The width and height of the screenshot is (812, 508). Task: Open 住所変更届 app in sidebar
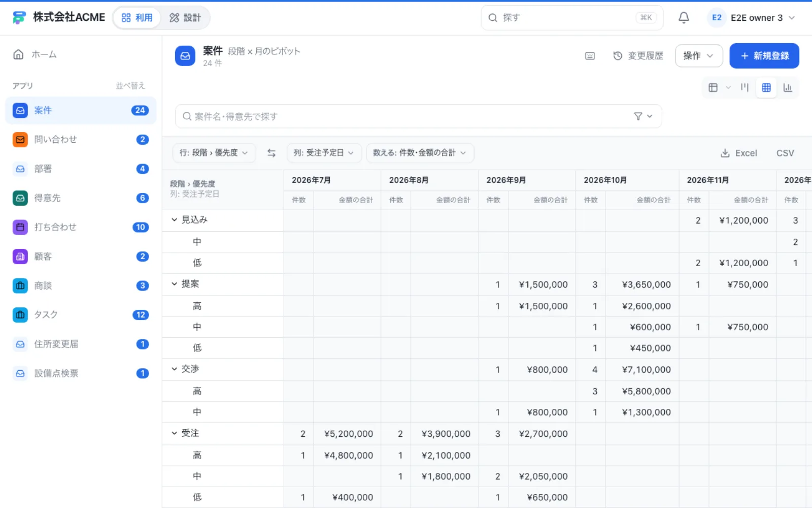click(x=81, y=344)
